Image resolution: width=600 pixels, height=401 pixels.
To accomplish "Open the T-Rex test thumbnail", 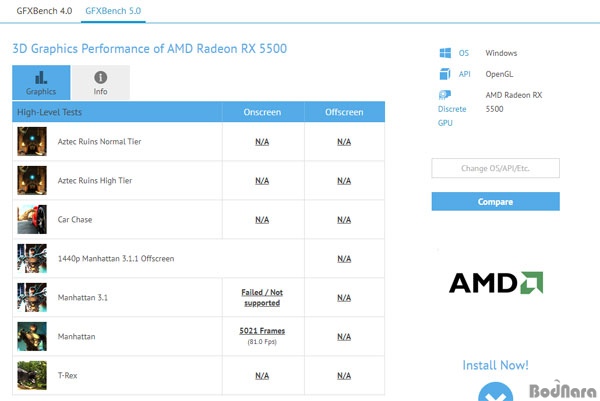I will click(32, 376).
